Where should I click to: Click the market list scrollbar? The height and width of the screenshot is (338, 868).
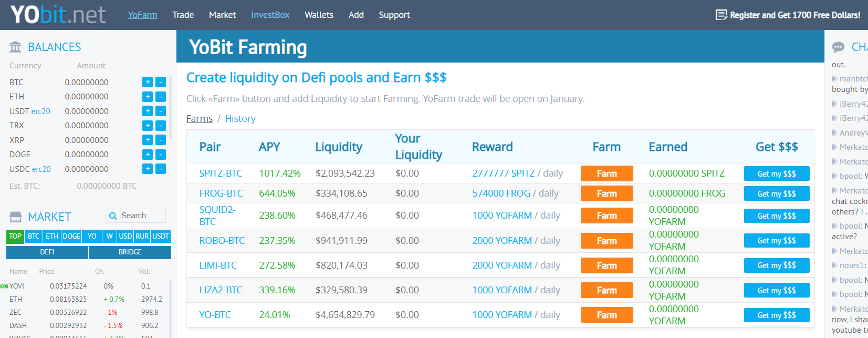[170, 309]
